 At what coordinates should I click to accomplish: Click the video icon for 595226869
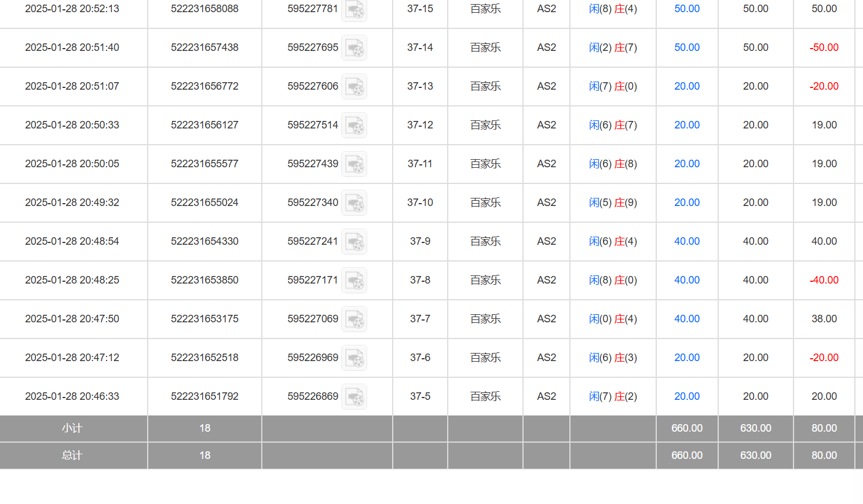point(354,397)
